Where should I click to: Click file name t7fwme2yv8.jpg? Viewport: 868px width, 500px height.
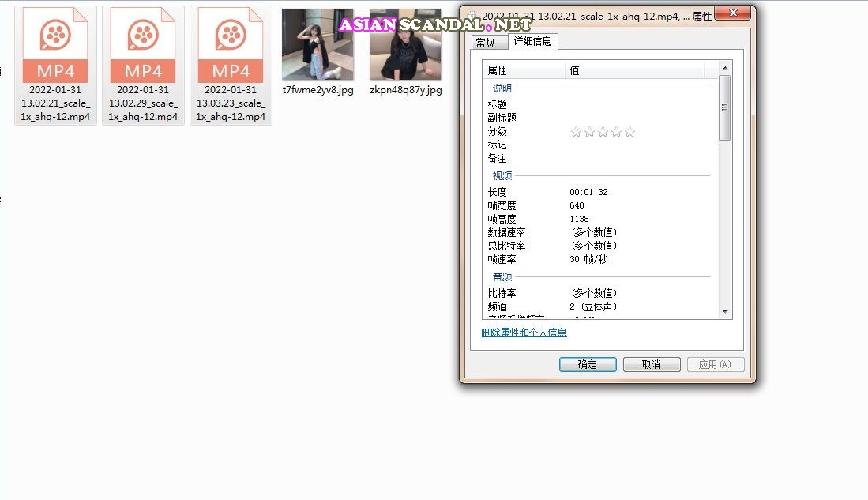(318, 90)
